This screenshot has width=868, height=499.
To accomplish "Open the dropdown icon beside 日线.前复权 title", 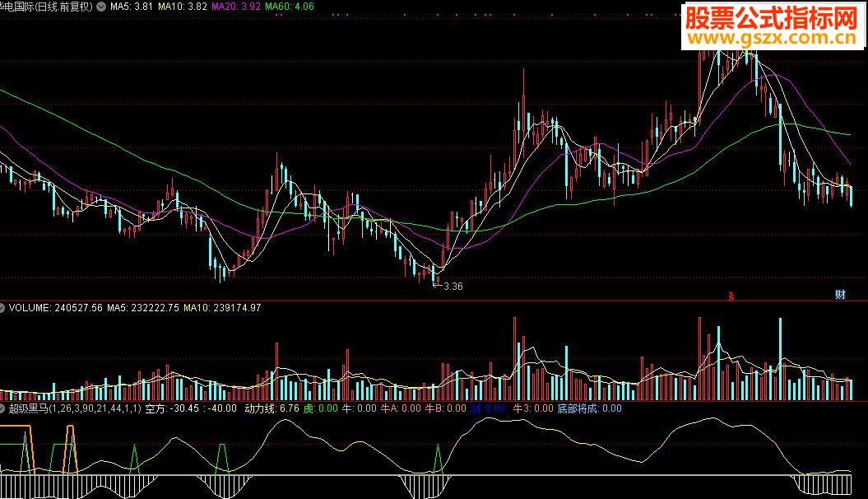I will [x=100, y=7].
